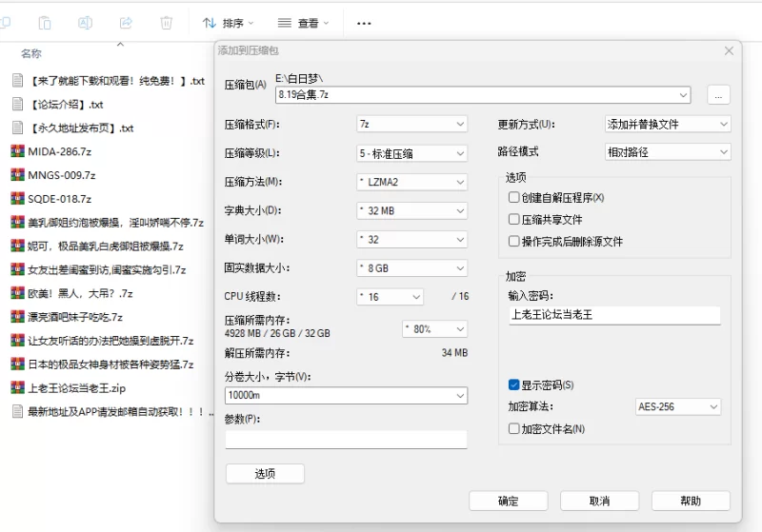
Task: Open the 压缩格式 7z dropdown
Action: click(412, 125)
